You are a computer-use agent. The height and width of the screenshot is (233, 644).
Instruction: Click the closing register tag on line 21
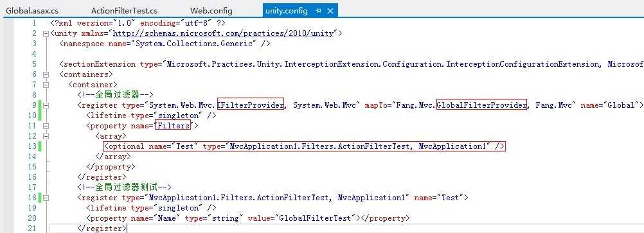point(102,229)
